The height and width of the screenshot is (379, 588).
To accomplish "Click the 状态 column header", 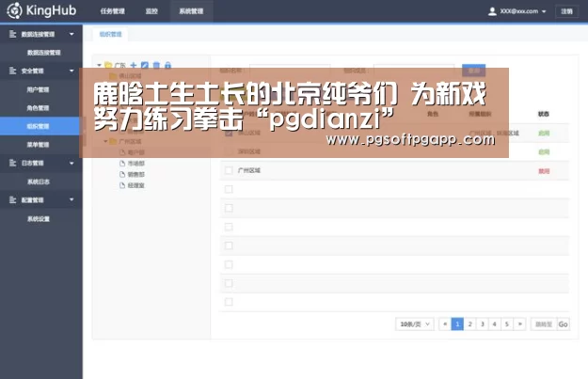I will [544, 114].
